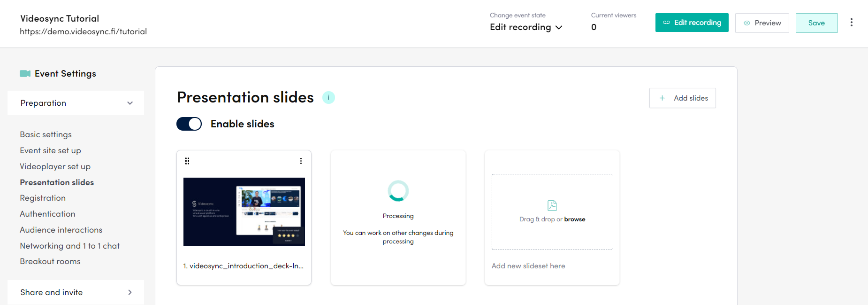Click the plus icon on Add slides
868x305 pixels.
tap(662, 98)
